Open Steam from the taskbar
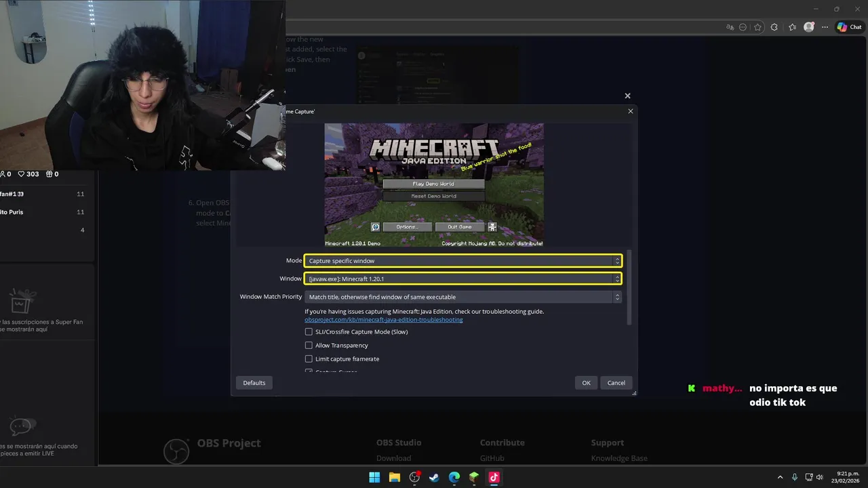Screen dimensions: 868x488 (434, 477)
